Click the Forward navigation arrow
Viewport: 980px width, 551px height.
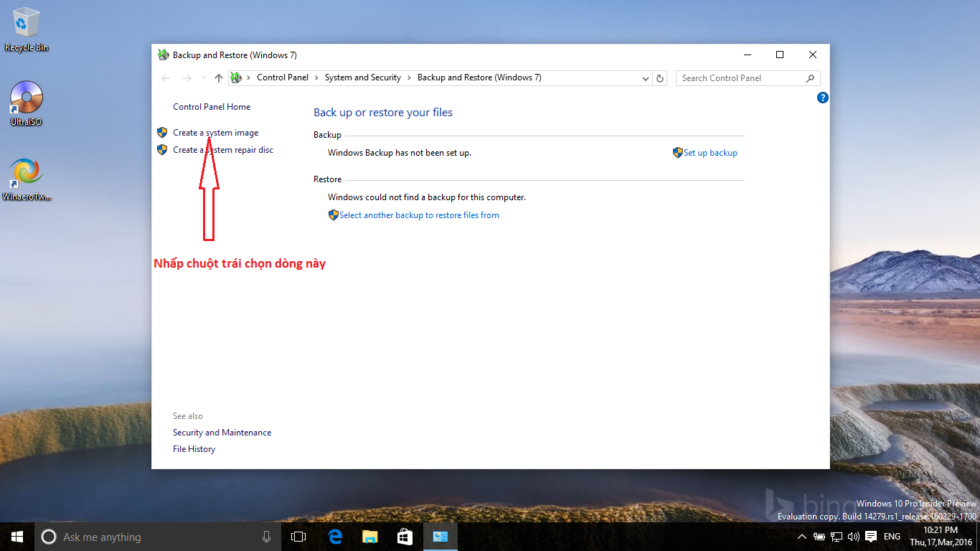pyautogui.click(x=187, y=78)
